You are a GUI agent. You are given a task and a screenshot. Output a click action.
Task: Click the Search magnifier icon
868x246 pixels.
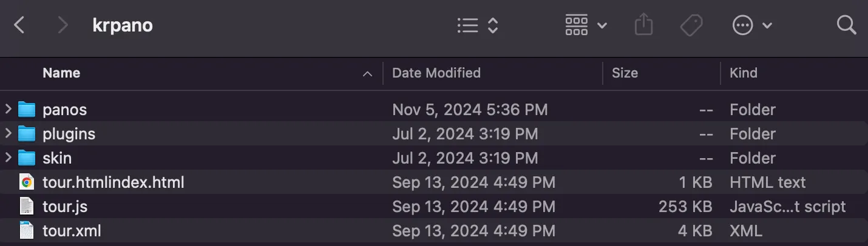click(846, 25)
